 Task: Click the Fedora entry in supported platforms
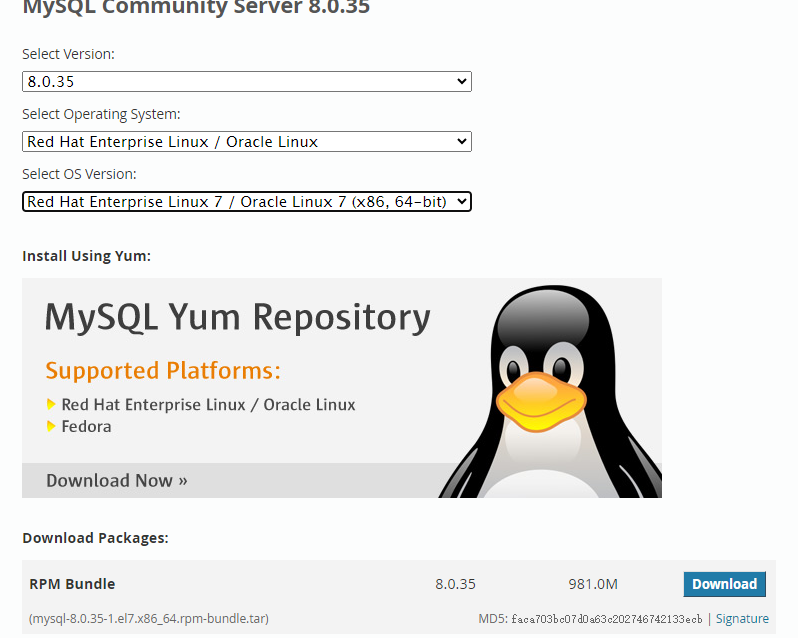(87, 426)
